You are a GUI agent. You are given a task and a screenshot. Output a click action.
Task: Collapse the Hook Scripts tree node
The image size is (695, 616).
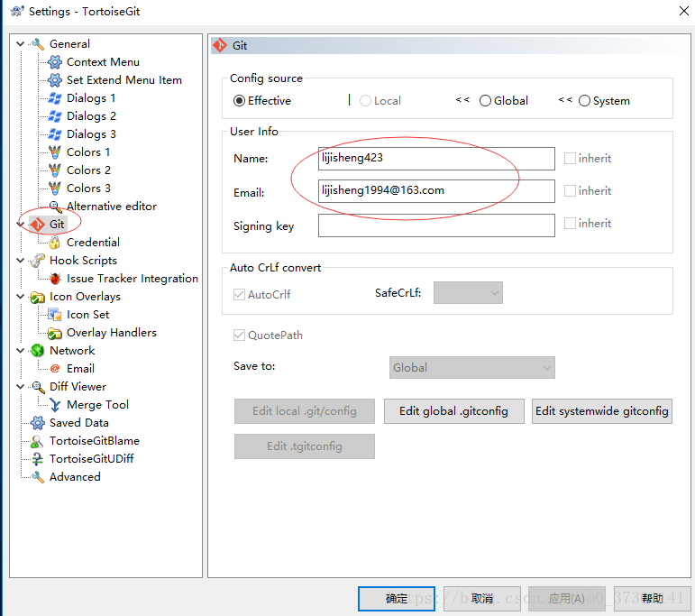(21, 261)
